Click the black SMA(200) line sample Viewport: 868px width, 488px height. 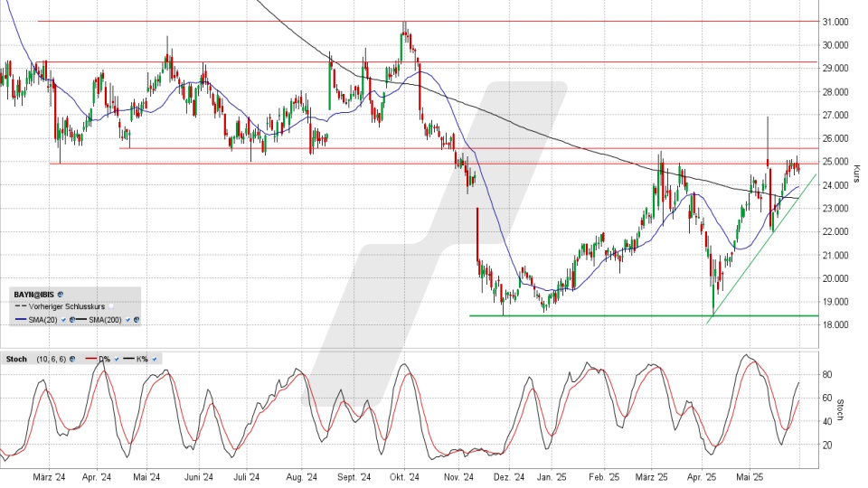(81, 319)
